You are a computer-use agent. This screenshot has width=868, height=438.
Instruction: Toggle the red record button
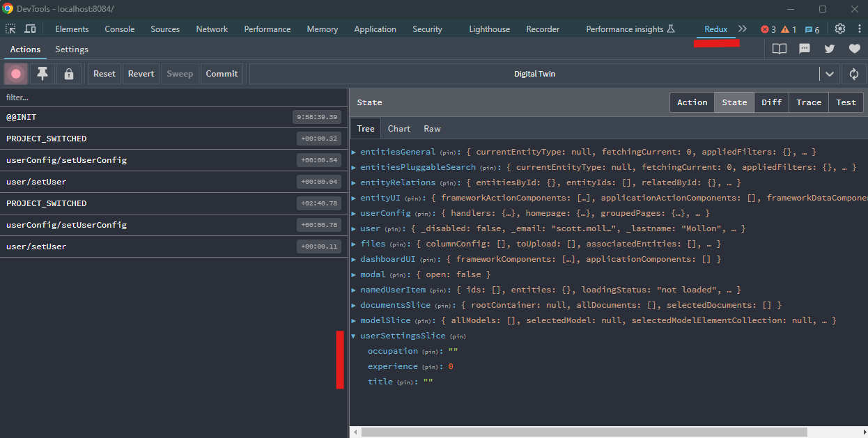click(x=16, y=74)
